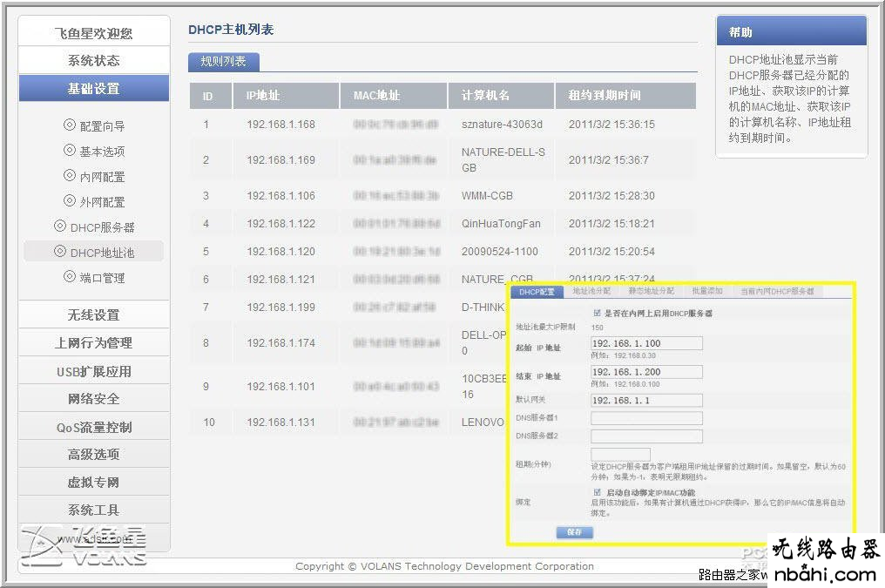Expand the 高级选项 menu section
The image size is (885, 588).
point(94,454)
